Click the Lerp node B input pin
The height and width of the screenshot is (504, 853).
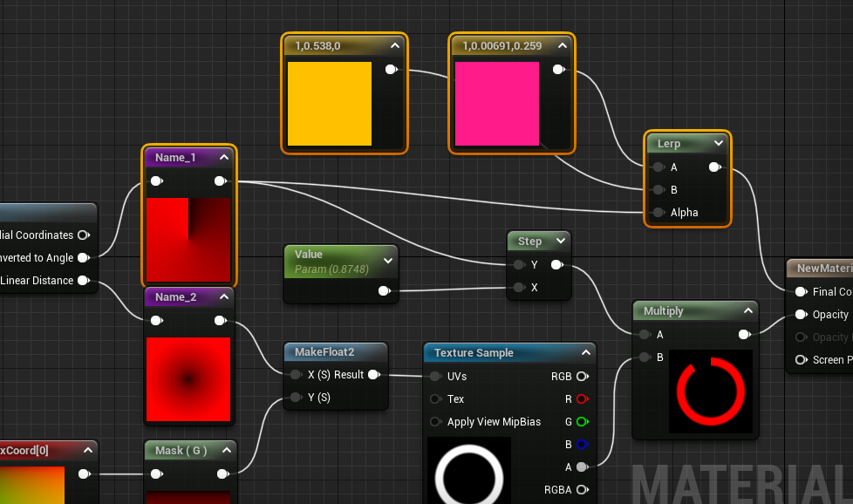(659, 190)
